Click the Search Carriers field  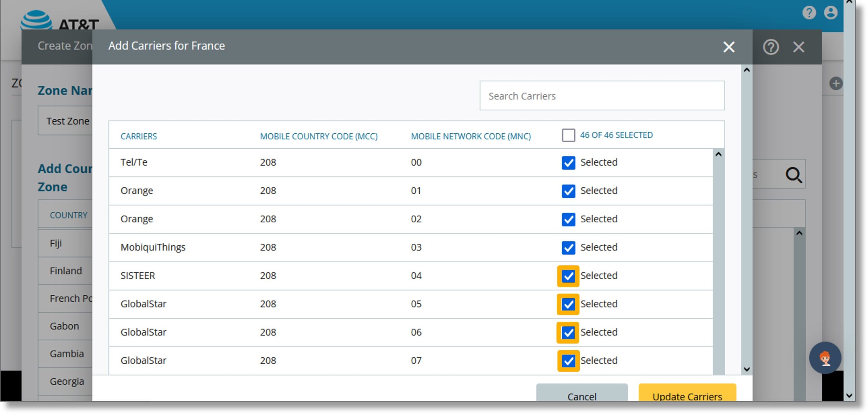pyautogui.click(x=602, y=96)
